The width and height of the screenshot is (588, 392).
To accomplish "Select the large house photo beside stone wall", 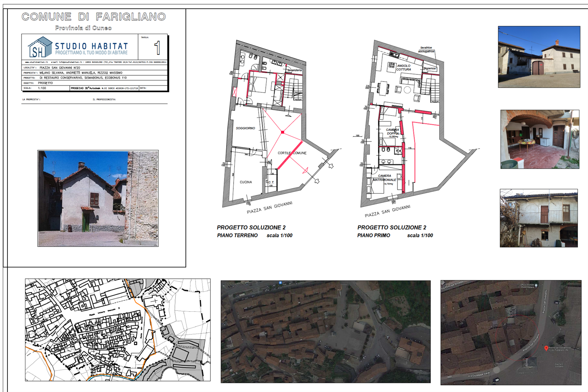I will tap(98, 198).
